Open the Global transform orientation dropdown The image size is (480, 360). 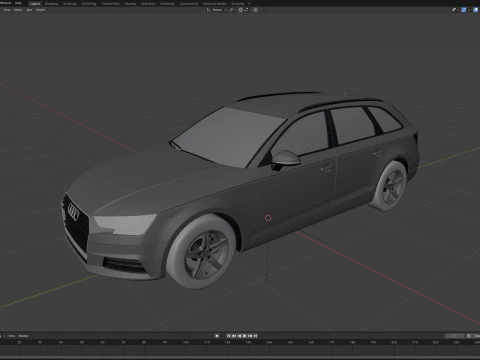(216, 10)
